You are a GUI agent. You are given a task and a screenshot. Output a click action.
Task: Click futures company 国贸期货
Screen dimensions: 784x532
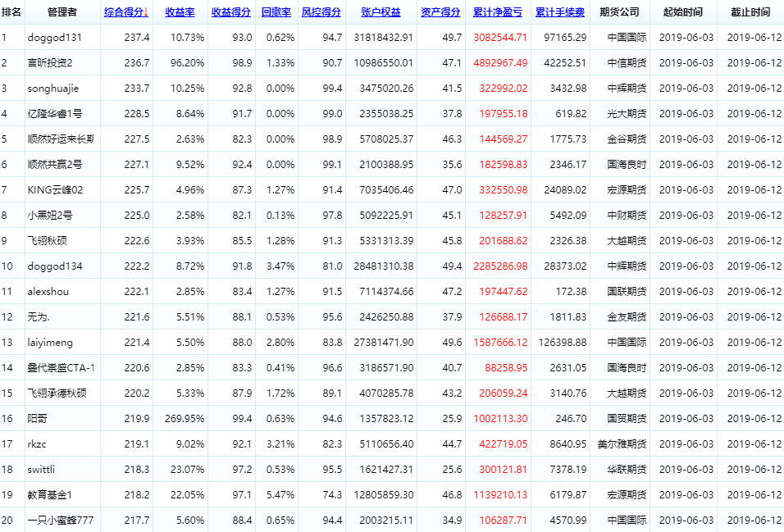pos(627,419)
